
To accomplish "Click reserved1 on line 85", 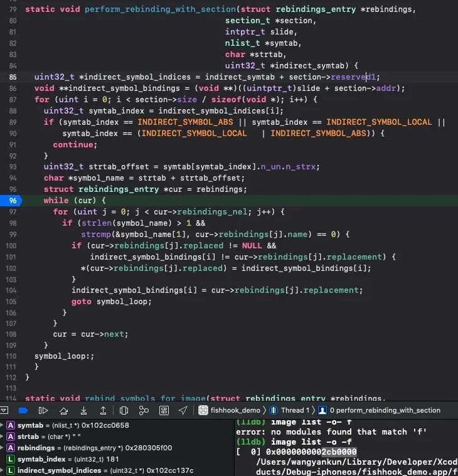I will [x=353, y=77].
